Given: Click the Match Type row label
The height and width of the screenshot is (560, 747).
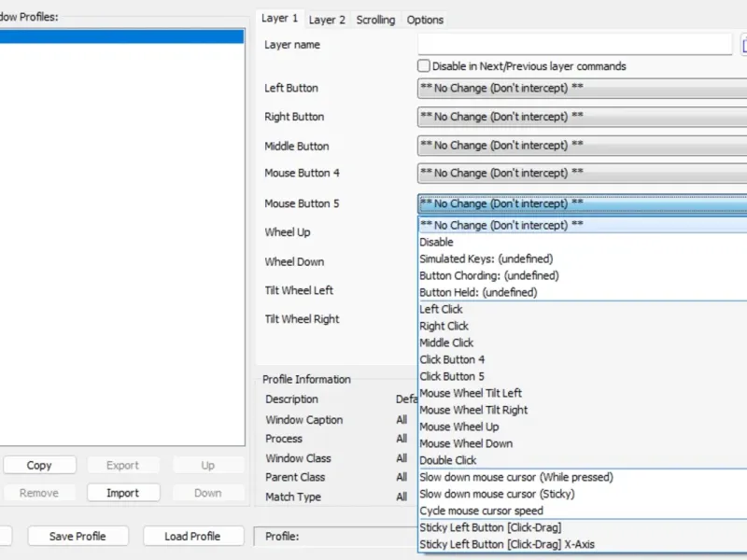Looking at the screenshot, I should 293,497.
